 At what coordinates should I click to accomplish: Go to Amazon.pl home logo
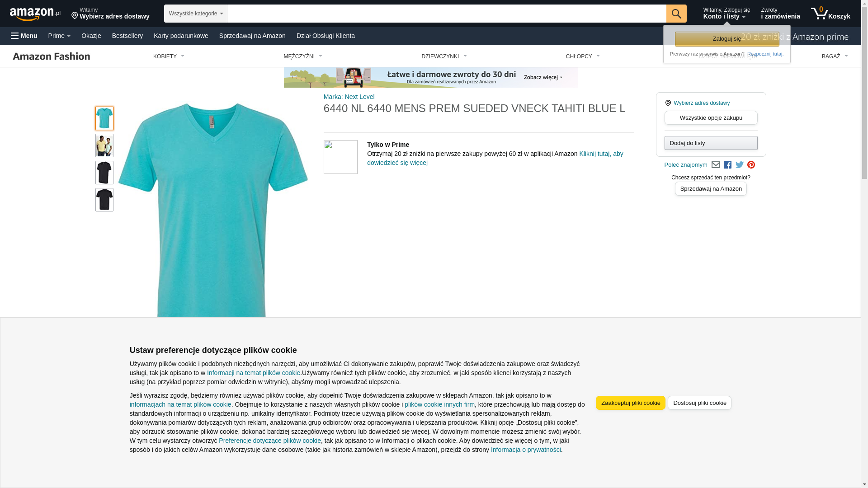35,14
